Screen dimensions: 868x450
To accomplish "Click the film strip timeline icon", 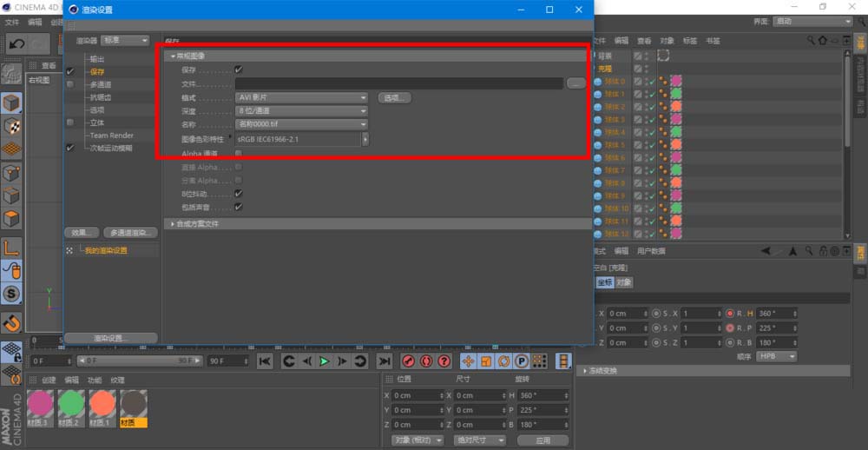I will click(x=563, y=361).
